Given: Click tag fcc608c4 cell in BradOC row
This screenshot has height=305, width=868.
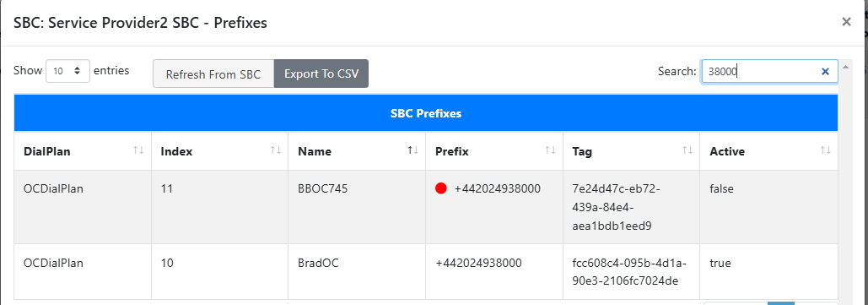Looking at the screenshot, I should point(632,272).
